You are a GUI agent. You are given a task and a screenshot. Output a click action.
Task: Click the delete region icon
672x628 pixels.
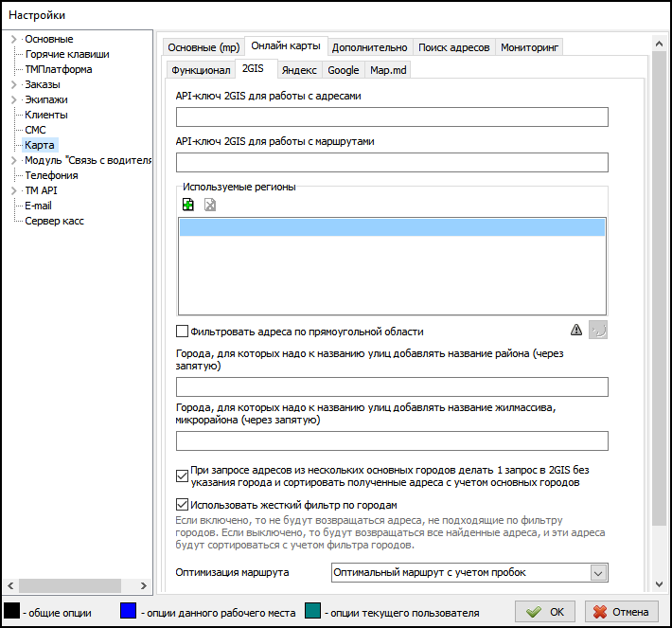click(x=210, y=205)
